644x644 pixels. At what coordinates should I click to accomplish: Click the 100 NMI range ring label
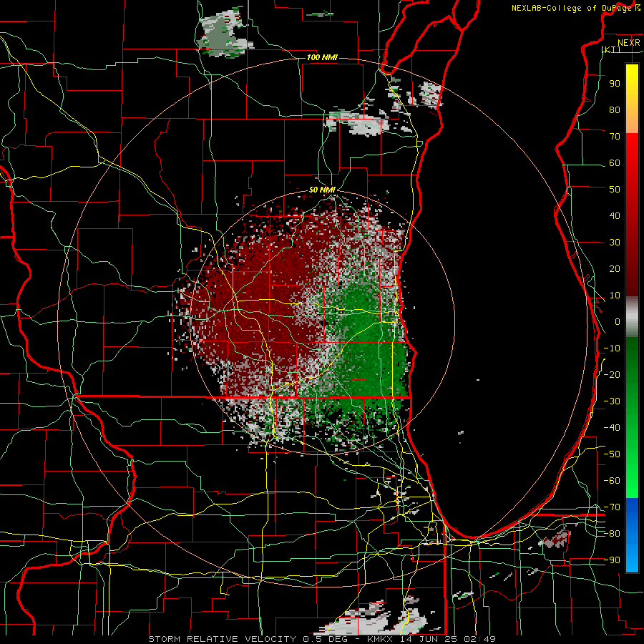322,57
